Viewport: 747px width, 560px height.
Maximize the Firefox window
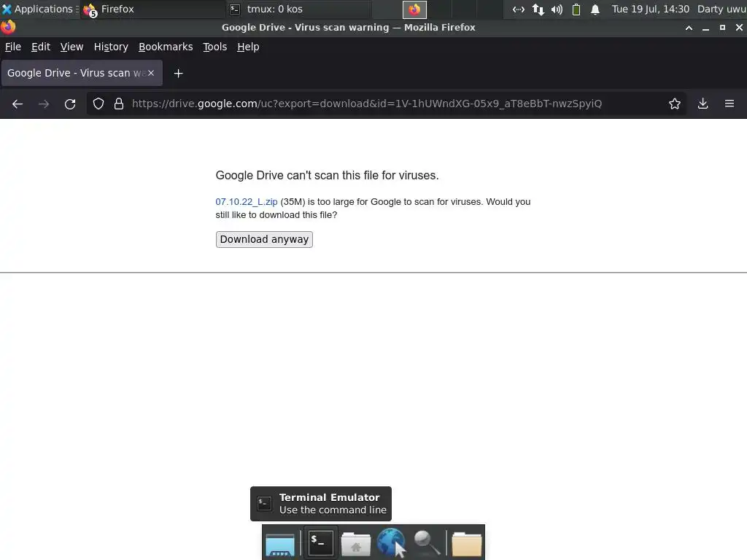[x=722, y=28]
